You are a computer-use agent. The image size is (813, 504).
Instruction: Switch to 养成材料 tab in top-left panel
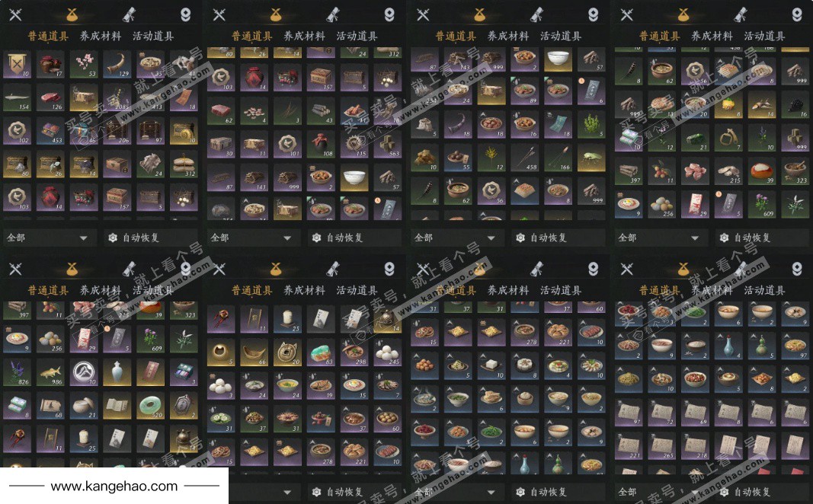click(x=101, y=36)
